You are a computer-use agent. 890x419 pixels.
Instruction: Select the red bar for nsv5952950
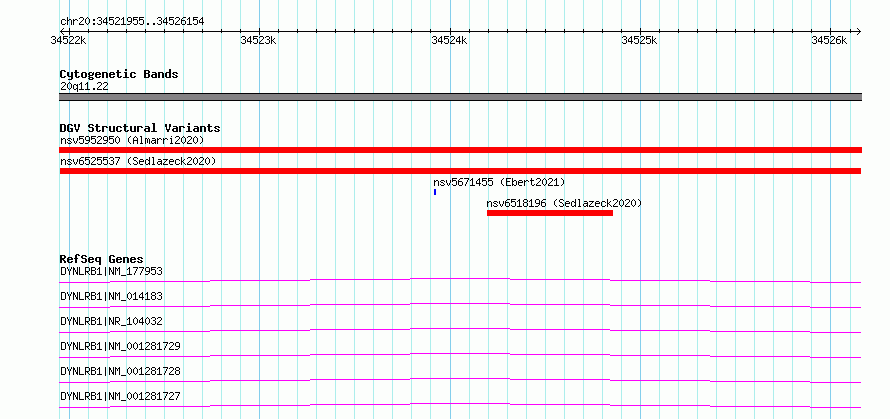[x=460, y=150]
